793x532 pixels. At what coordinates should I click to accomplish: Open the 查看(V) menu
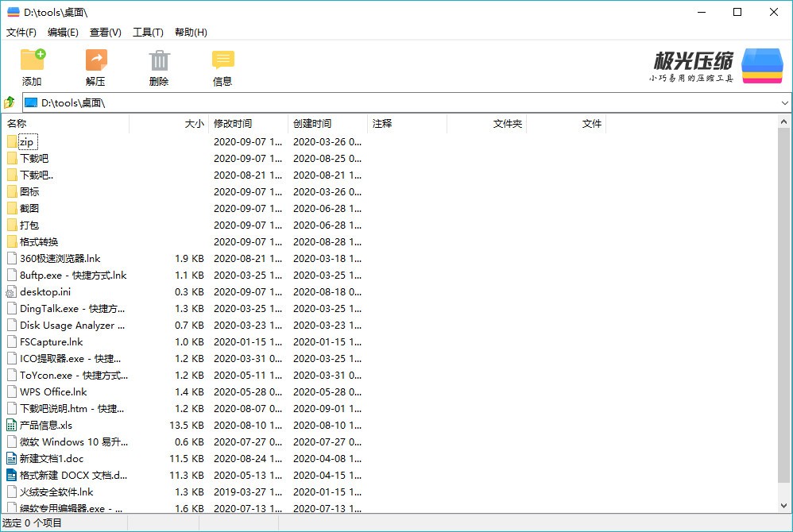coord(106,33)
